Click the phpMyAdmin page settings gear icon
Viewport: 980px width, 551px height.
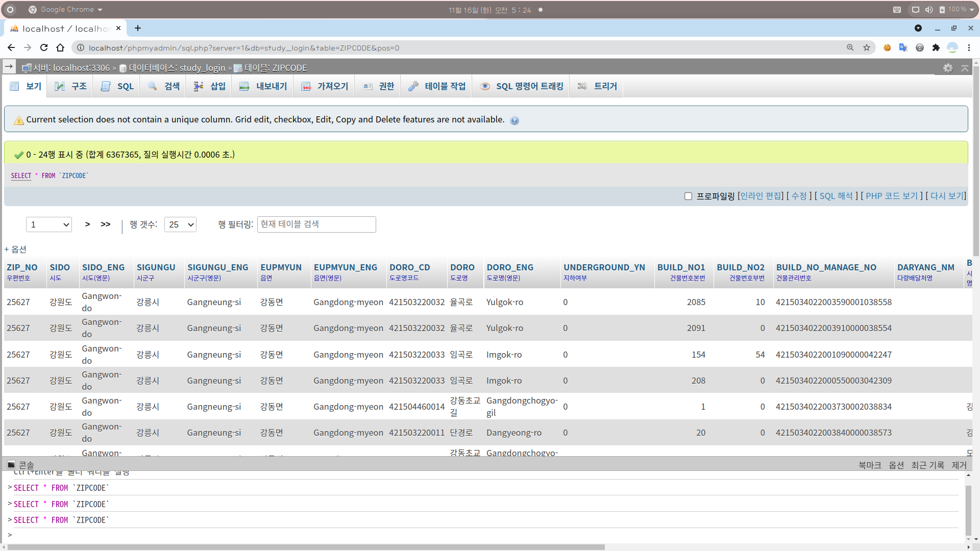948,68
